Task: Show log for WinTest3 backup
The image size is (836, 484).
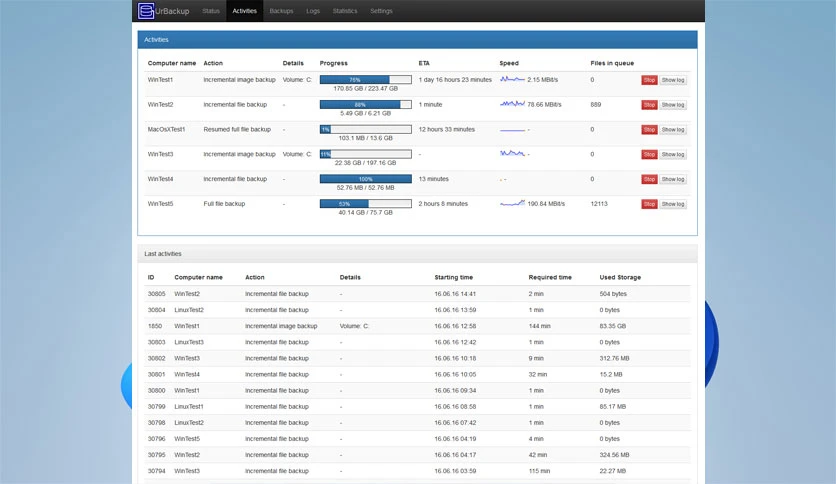Action: click(x=673, y=155)
